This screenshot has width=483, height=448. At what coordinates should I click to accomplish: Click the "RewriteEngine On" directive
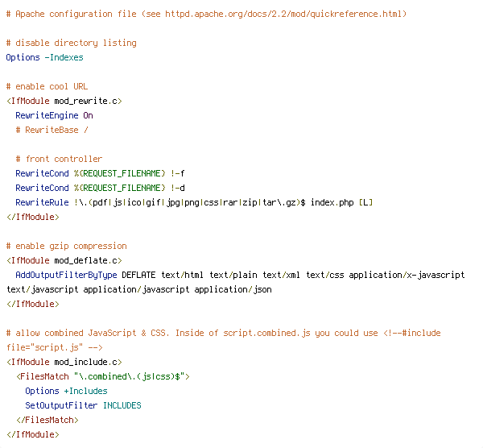click(x=54, y=115)
